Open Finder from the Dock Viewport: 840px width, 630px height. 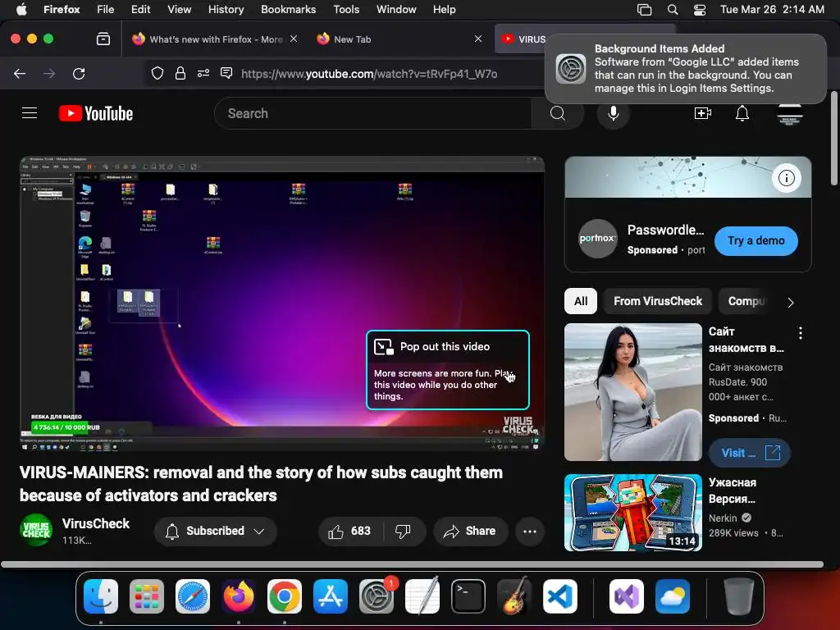(101, 596)
